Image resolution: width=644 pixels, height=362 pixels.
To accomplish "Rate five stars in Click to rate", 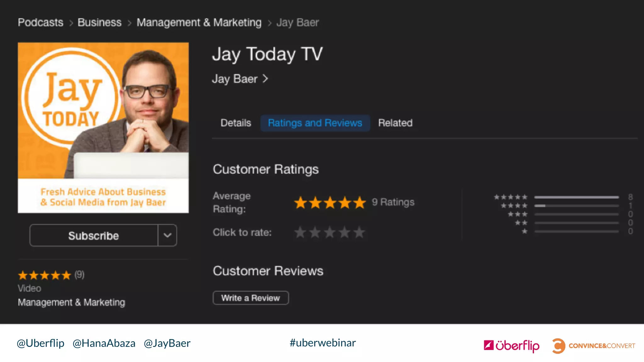I will 359,233.
